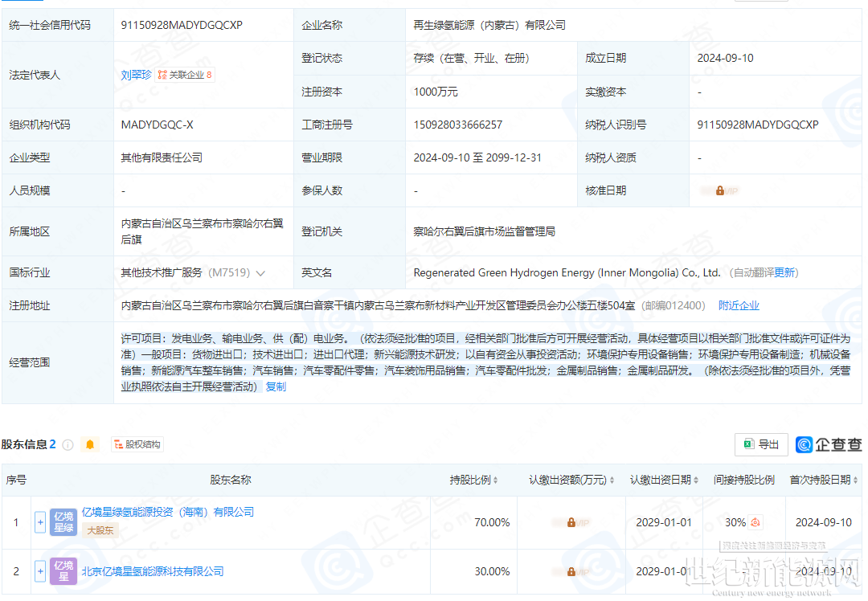Click company name 再生绿氢能源（内蒙古）有限公司
The height and width of the screenshot is (601, 868).
489,26
